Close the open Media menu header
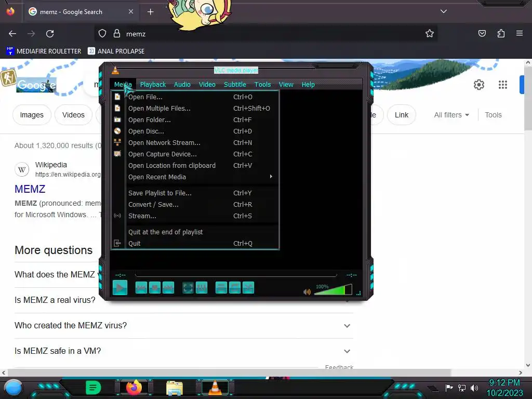Image resolution: width=532 pixels, height=399 pixels. click(x=123, y=85)
